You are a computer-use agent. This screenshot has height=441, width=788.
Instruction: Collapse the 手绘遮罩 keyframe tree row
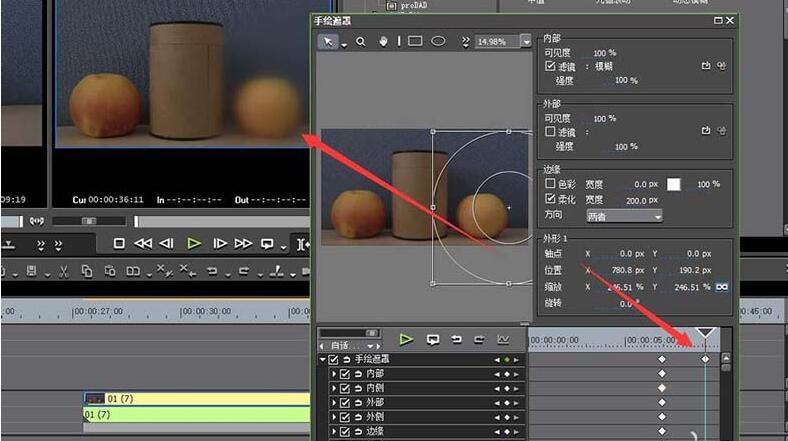pyautogui.click(x=323, y=359)
